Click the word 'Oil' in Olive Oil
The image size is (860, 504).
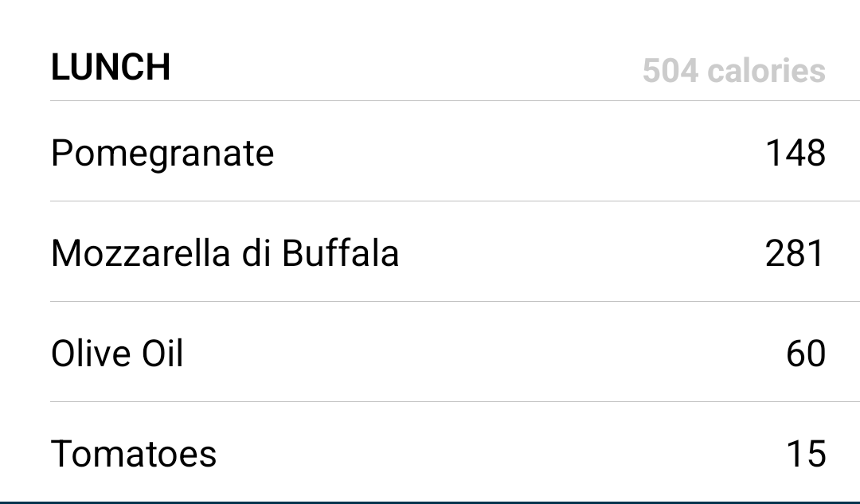162,354
